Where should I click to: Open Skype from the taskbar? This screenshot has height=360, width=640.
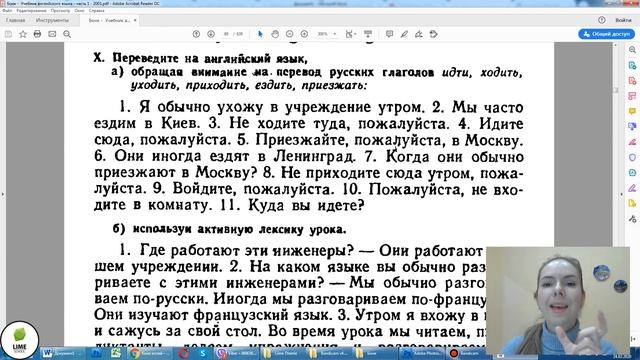click(203, 353)
